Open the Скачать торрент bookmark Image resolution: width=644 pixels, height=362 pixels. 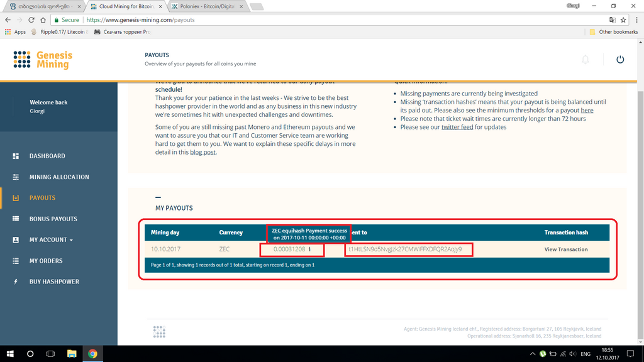click(122, 31)
